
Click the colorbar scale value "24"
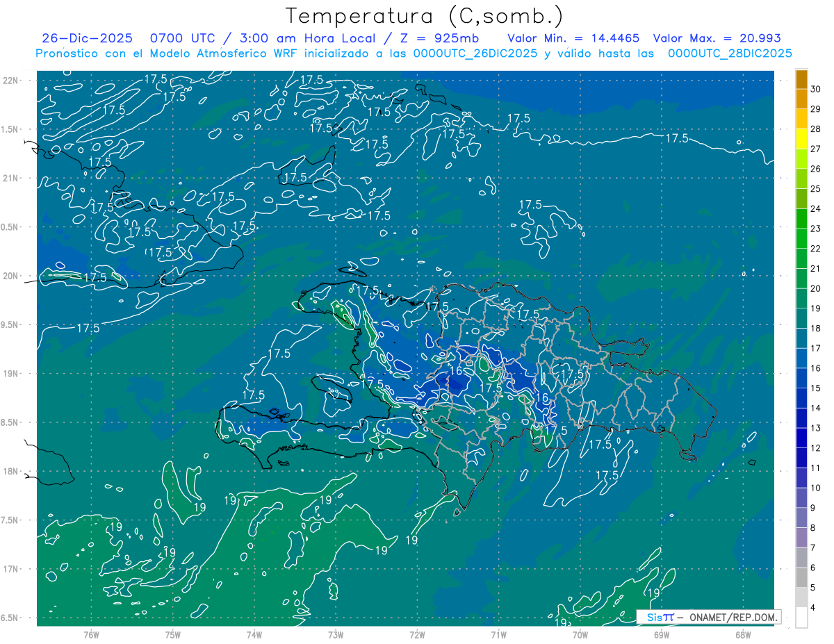click(816, 209)
